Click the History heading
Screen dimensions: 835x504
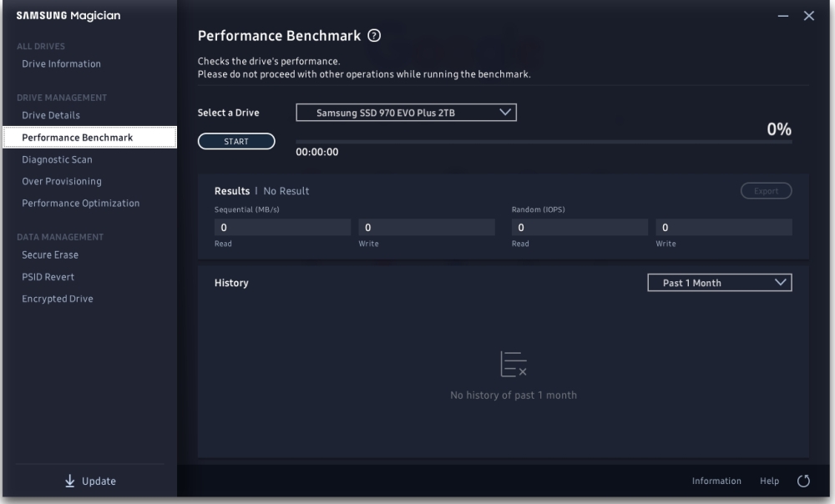click(x=231, y=283)
